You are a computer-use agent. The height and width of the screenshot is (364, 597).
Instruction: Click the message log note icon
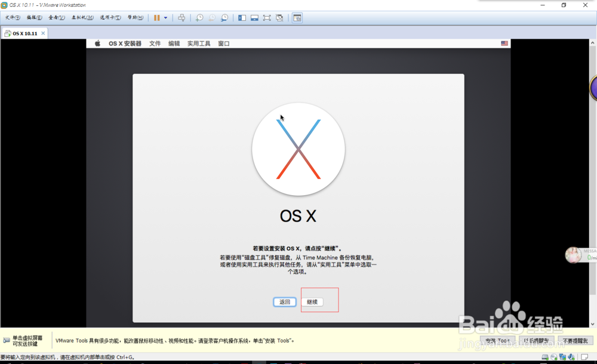[x=584, y=357]
